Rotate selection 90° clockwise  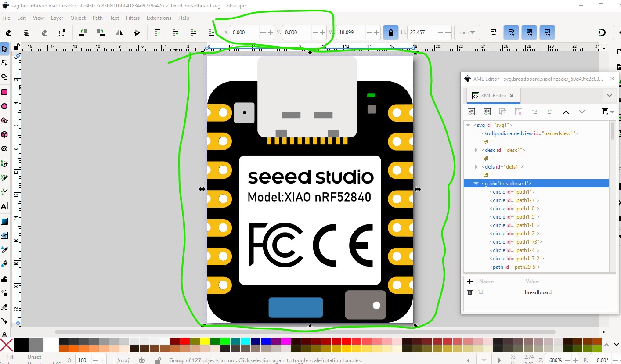101,32
